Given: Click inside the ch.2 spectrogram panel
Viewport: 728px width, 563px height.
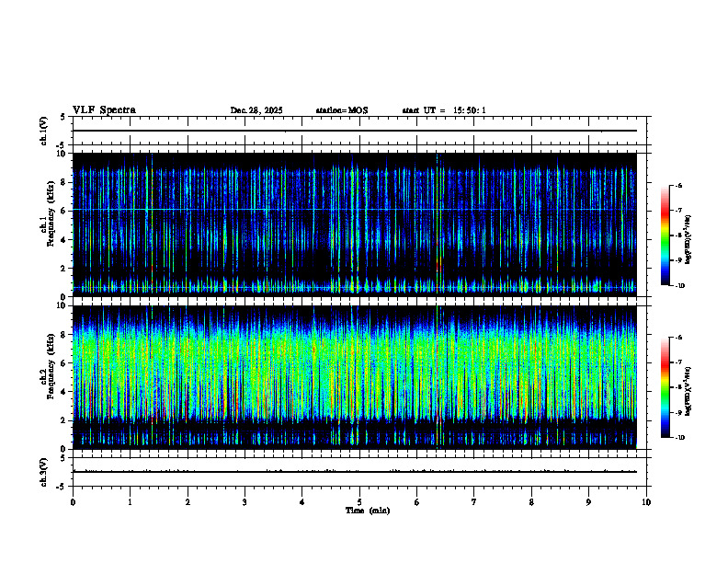Looking at the screenshot, I should tap(354, 377).
